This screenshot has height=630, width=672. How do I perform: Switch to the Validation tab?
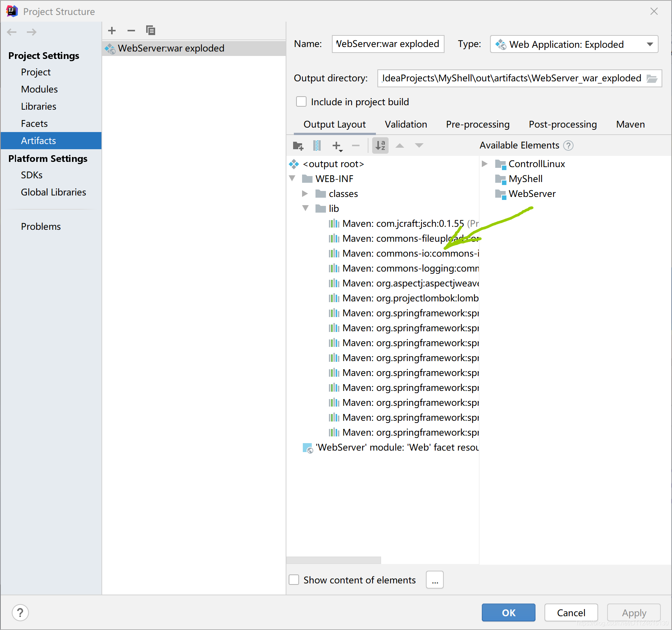pos(406,124)
